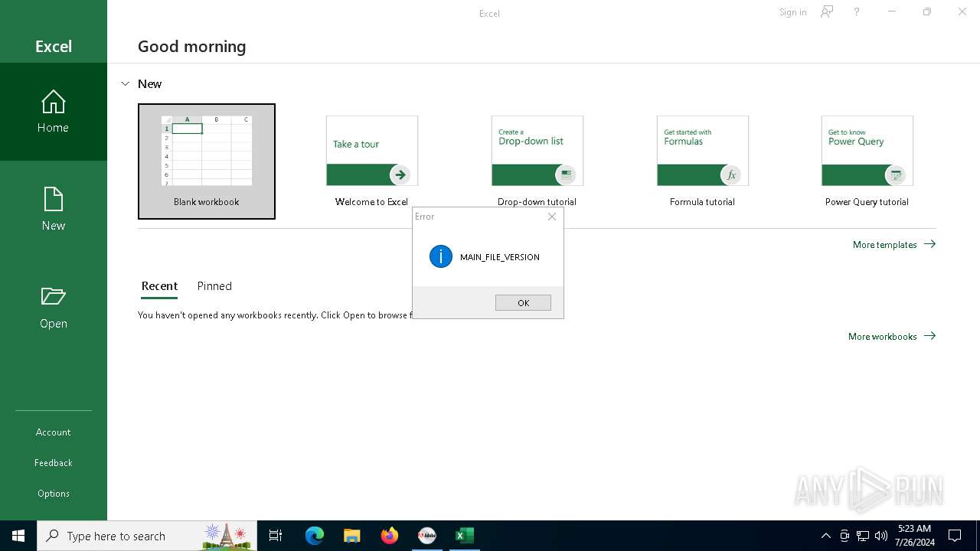Viewport: 980px width, 551px height.
Task: Follow the More workbooks link
Action: pyautogui.click(x=892, y=336)
